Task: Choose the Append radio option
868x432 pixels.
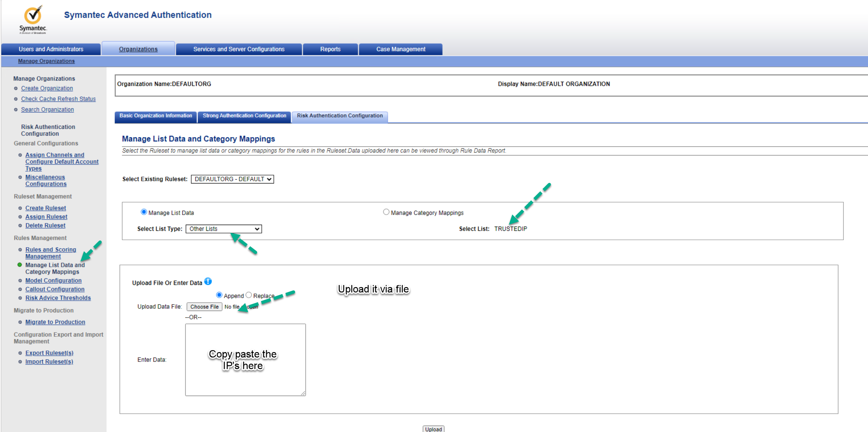Action: point(219,295)
